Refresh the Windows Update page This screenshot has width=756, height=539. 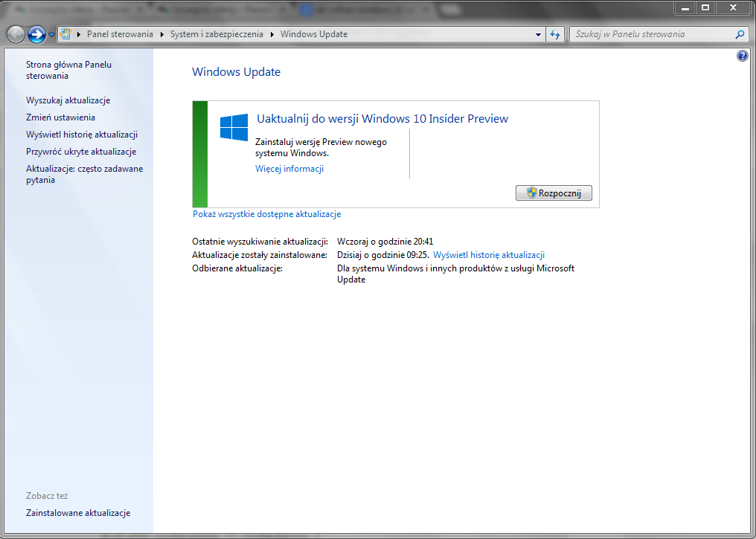click(555, 34)
